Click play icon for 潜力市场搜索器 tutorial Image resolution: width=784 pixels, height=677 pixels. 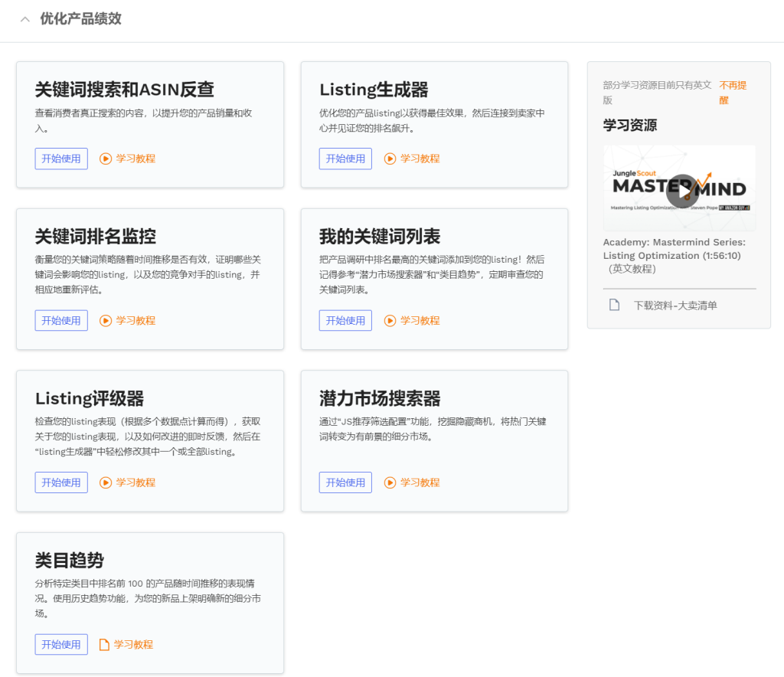pos(390,482)
